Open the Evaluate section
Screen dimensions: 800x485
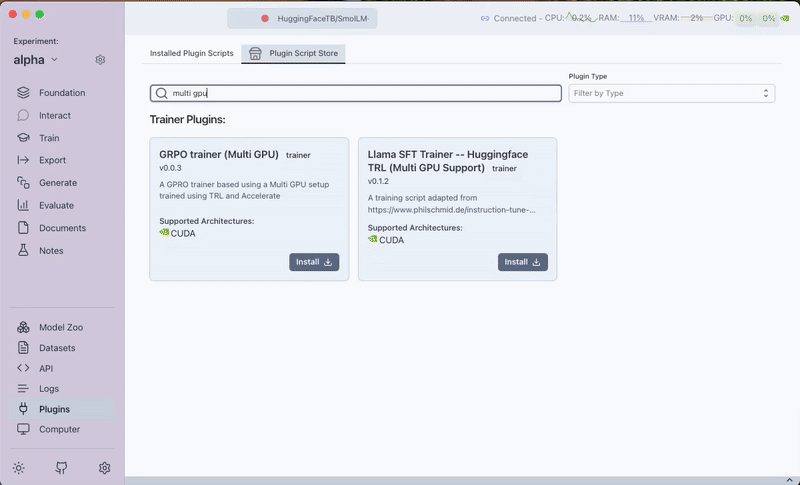tap(56, 205)
